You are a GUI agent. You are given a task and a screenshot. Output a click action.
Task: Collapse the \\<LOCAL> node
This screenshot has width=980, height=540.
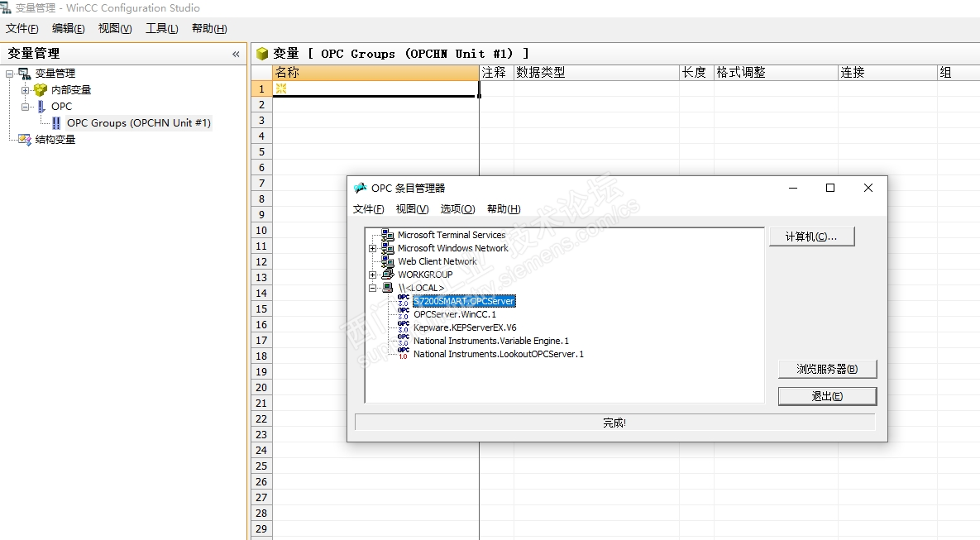(x=372, y=288)
